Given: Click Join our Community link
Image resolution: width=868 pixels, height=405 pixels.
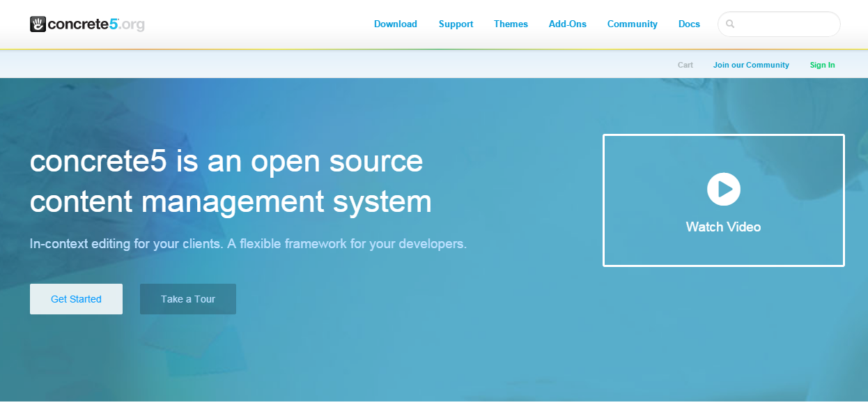Looking at the screenshot, I should pos(751,65).
